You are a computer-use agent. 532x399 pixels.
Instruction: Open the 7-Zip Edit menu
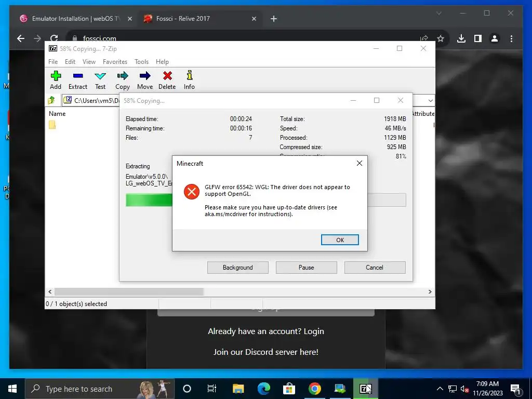pos(70,62)
